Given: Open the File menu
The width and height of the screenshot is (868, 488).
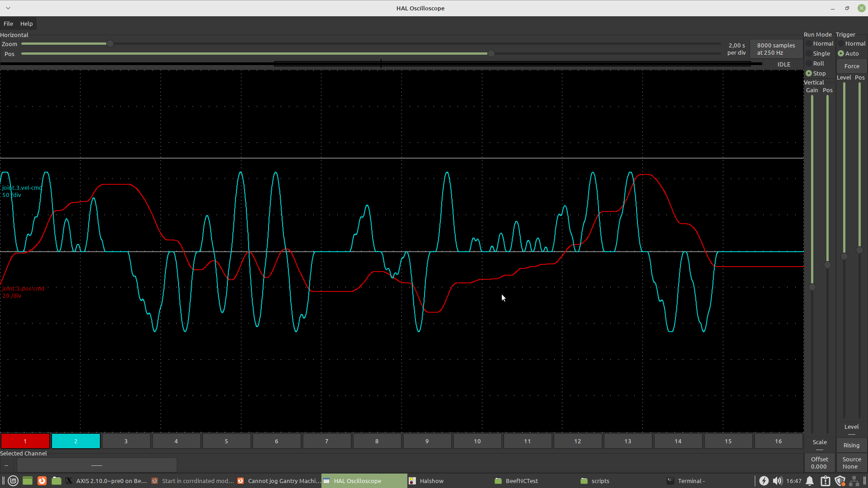Looking at the screenshot, I should click(x=8, y=23).
